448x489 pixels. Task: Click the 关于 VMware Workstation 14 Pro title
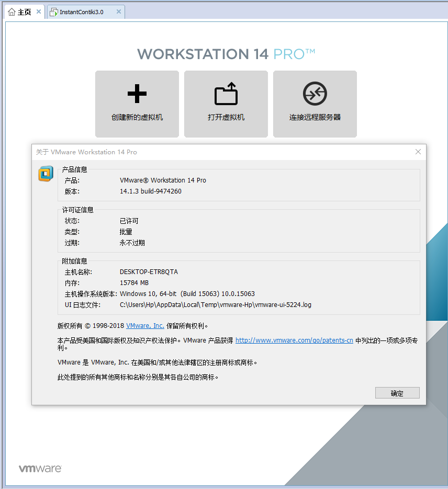[86, 152]
